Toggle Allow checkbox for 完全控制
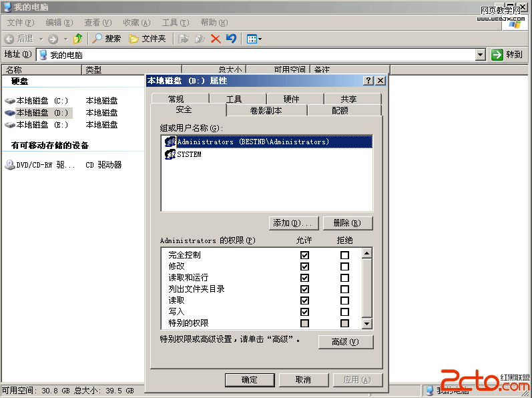Screen dimensions: 532x398 [x=304, y=255]
